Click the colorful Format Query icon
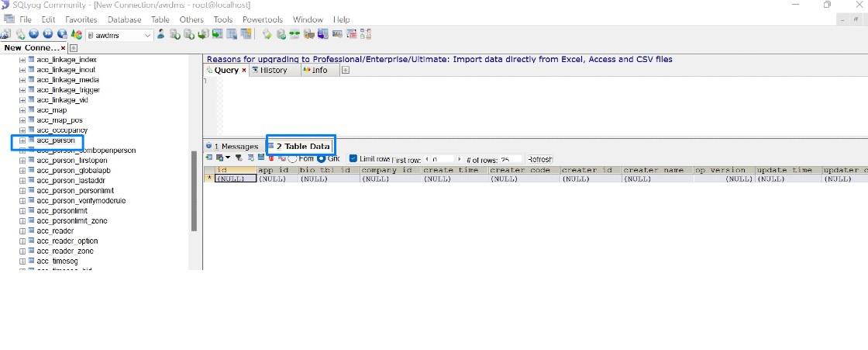This screenshot has height=350, width=868. pyautogui.click(x=77, y=34)
